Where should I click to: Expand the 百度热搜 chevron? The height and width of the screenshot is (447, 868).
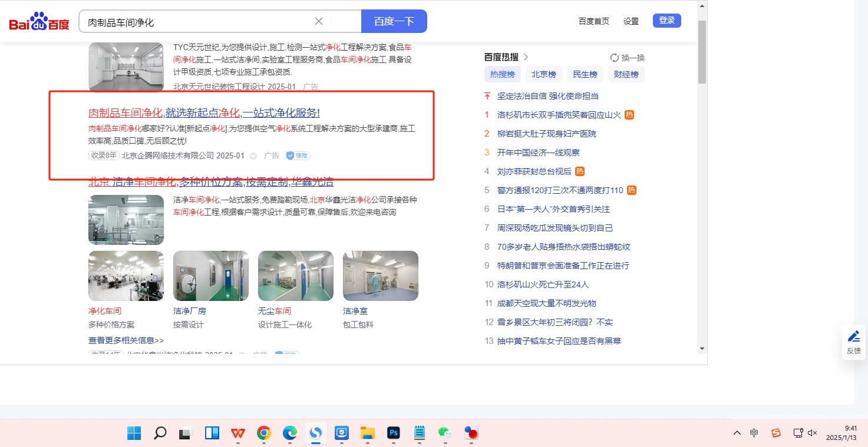[x=526, y=57]
